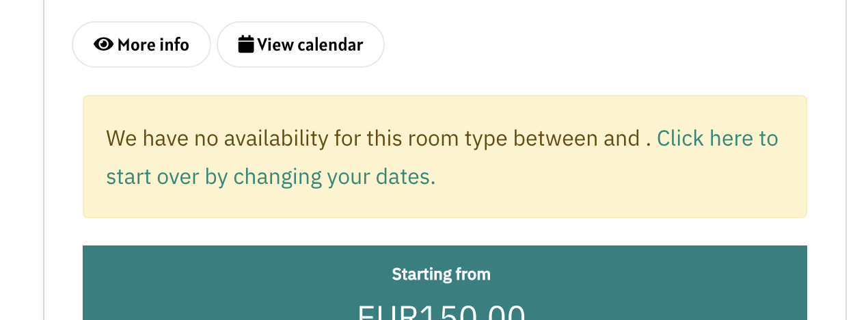Click the "More info" text label

[153, 45]
